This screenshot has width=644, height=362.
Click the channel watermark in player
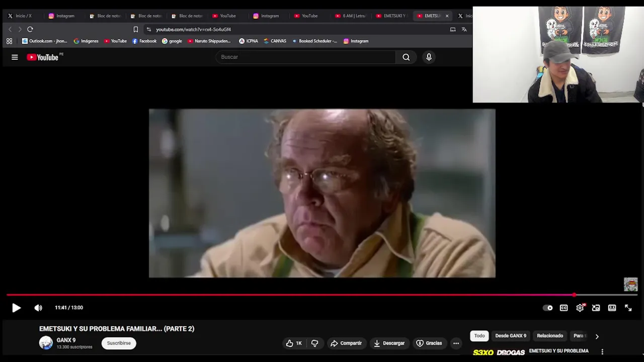[630, 285]
